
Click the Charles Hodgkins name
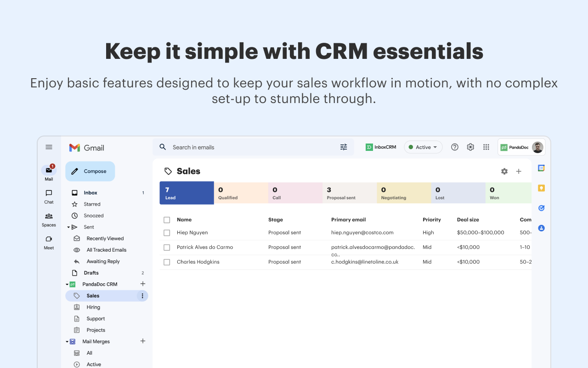click(198, 262)
